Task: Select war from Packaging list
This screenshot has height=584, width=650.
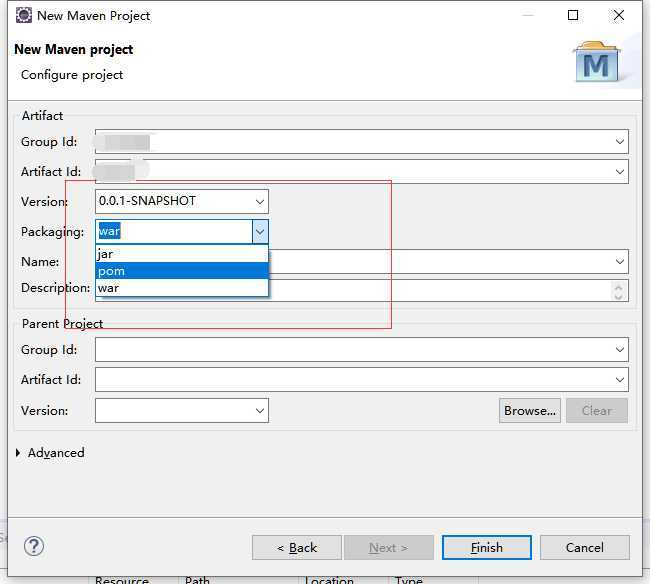Action: coord(182,288)
